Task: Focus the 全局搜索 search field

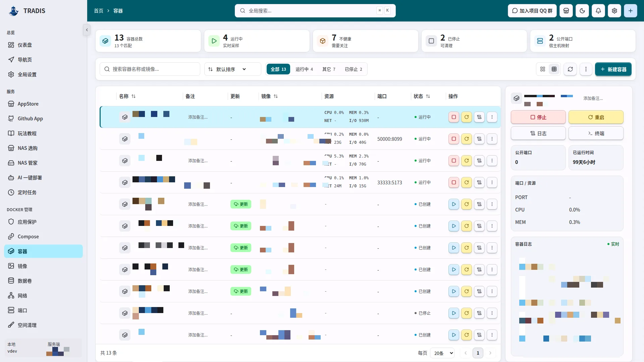Action: pyautogui.click(x=315, y=11)
